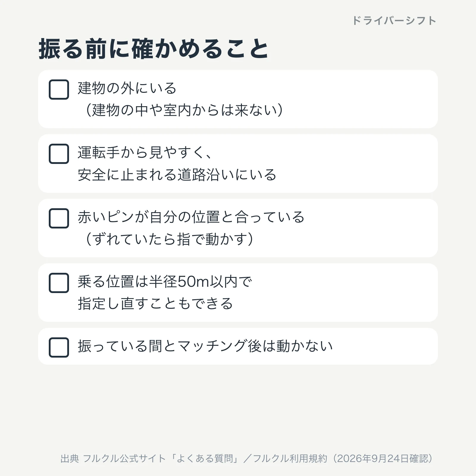Toggle the checkbox for 乗る位置は半径50m以内で
Viewport: 476px width, 476px height.
click(x=59, y=283)
